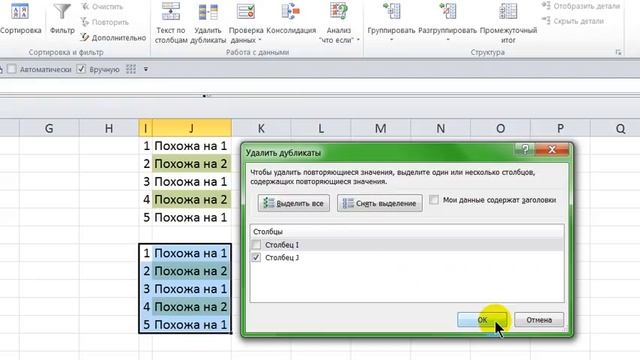Image resolution: width=640 pixels, height=360 pixels.
Task: Click Remove Duplicates (Удалить дубликаты) ribbon icon
Action: coord(208,22)
